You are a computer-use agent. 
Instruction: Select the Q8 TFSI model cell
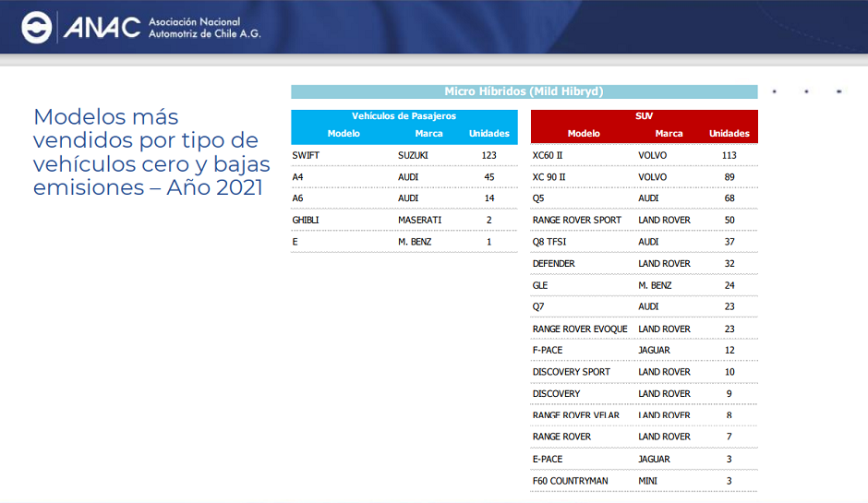click(x=549, y=242)
